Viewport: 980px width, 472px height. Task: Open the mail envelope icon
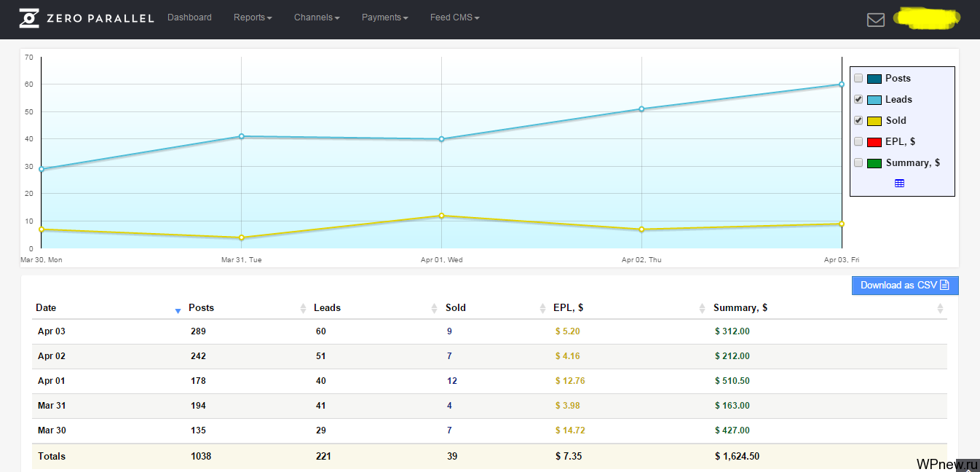click(876, 20)
